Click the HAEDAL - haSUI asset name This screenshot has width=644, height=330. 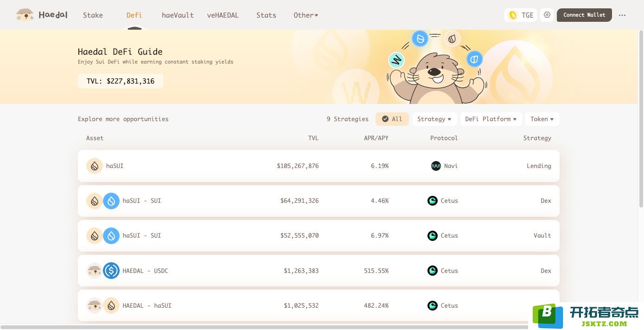point(147,305)
